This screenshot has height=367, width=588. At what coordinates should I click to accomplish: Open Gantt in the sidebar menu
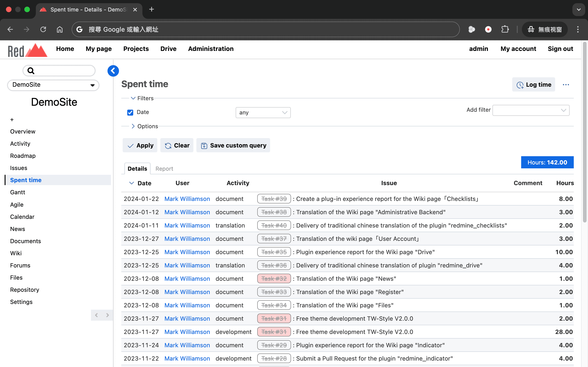tap(17, 192)
